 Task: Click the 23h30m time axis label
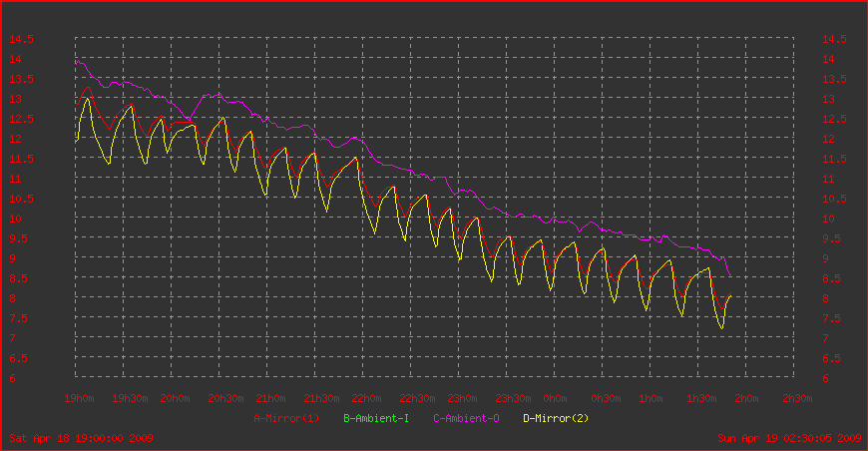click(x=513, y=398)
